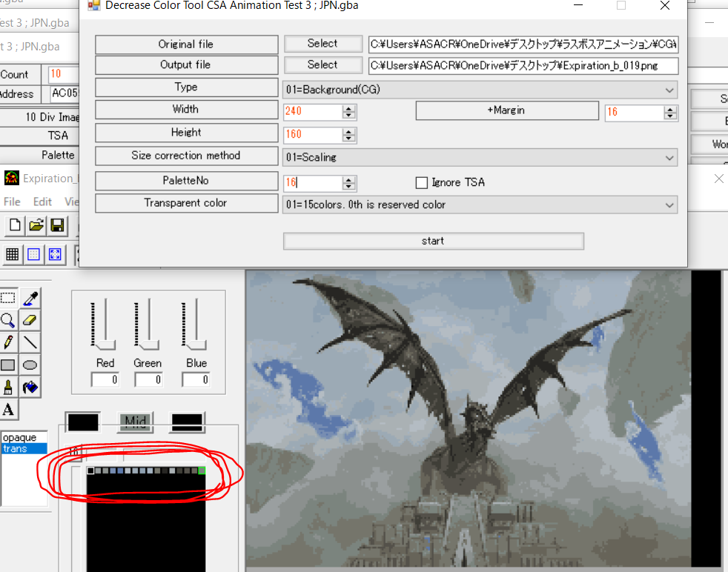Click inside the Width value field

pos(311,112)
